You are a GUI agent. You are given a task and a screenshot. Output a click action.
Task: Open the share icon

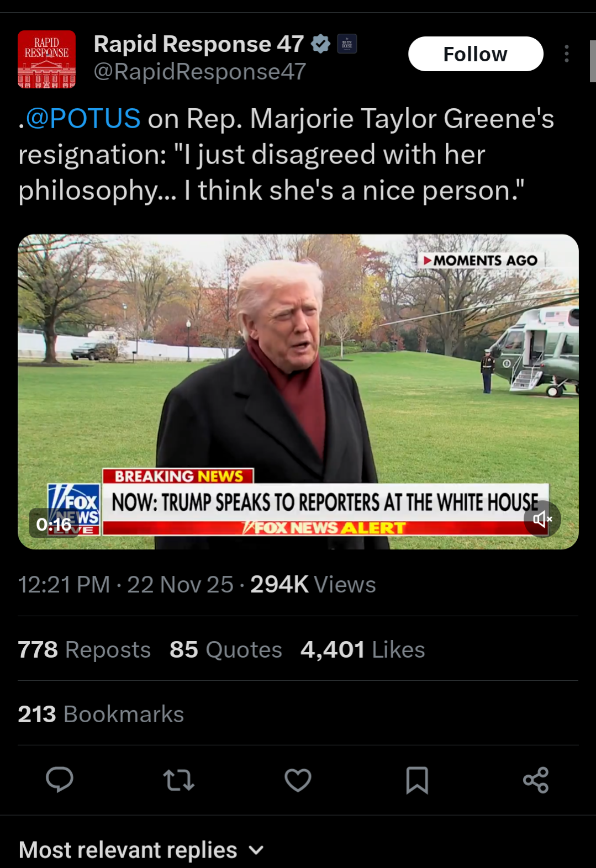[x=536, y=780]
